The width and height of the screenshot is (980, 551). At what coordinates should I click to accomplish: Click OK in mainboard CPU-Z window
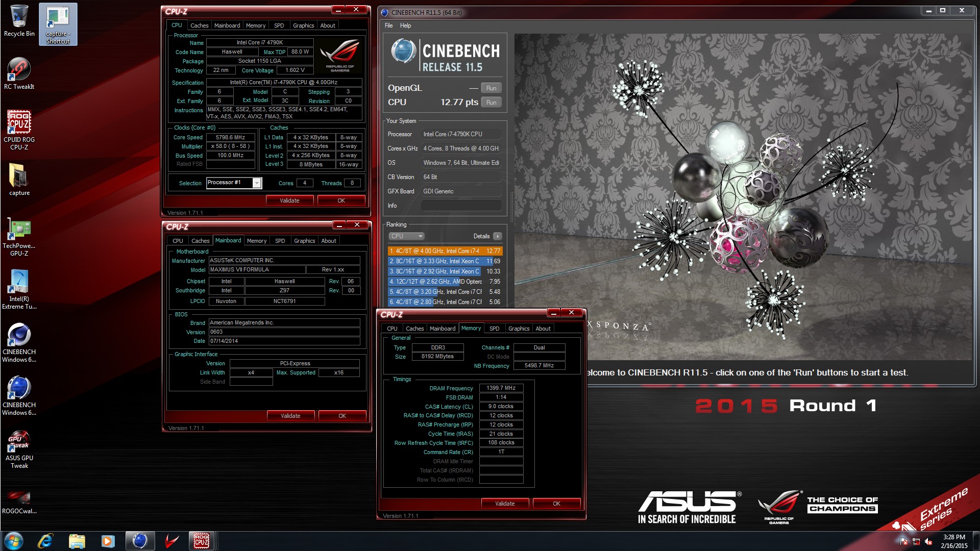[342, 416]
